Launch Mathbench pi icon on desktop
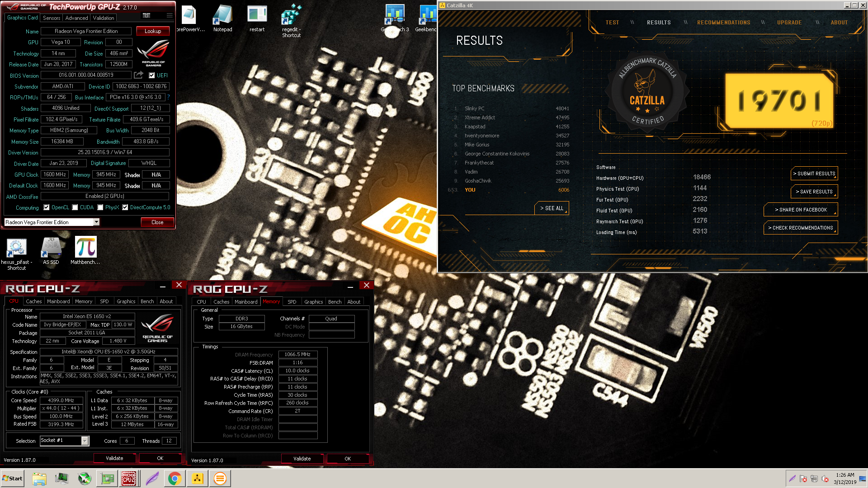Viewport: 868px width, 488px height. 85,251
